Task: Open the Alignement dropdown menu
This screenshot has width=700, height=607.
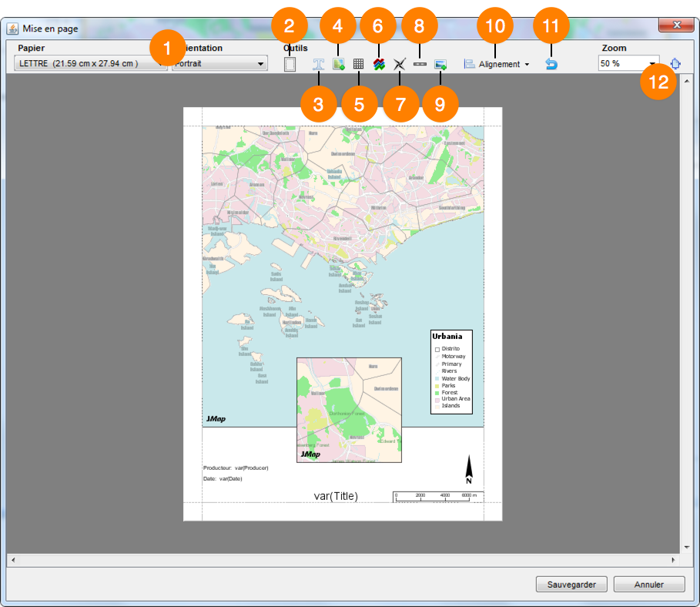Action: 497,65
